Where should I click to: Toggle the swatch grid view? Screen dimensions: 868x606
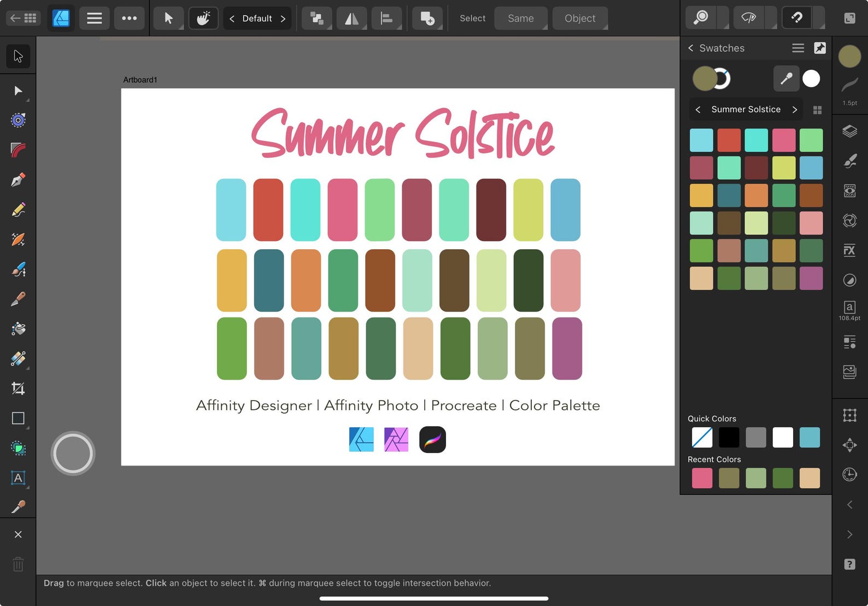pos(817,110)
